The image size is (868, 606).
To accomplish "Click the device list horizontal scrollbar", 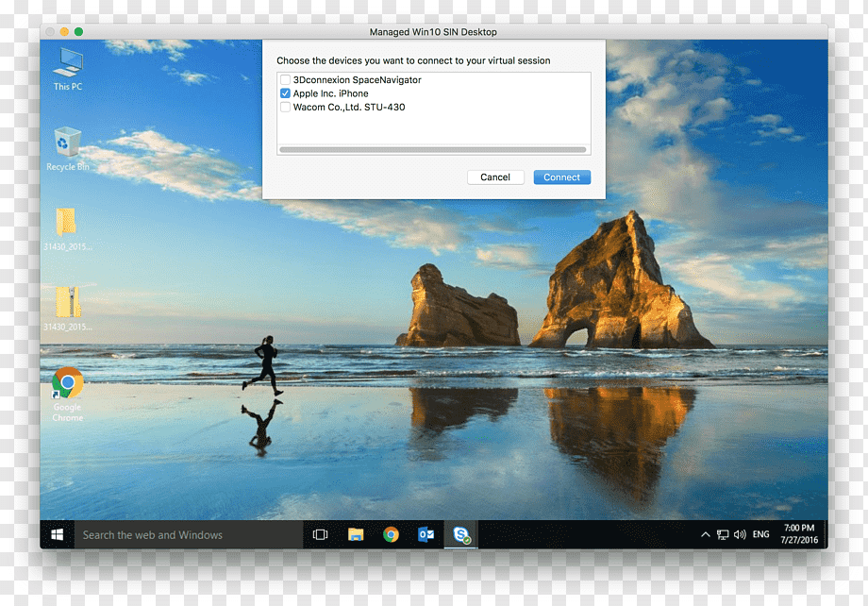I will [x=433, y=149].
